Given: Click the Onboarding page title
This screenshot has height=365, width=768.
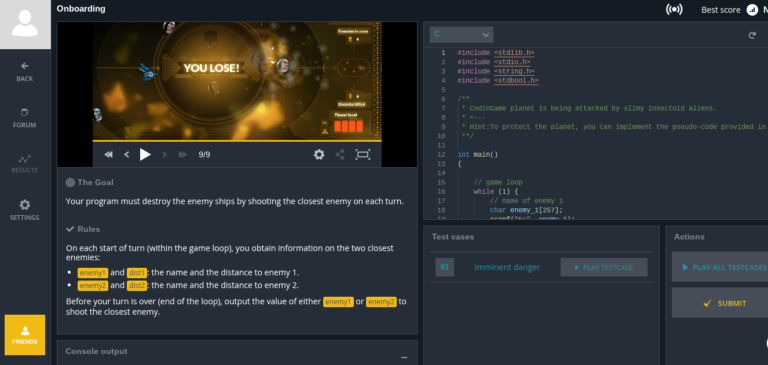Looking at the screenshot, I should click(x=81, y=8).
